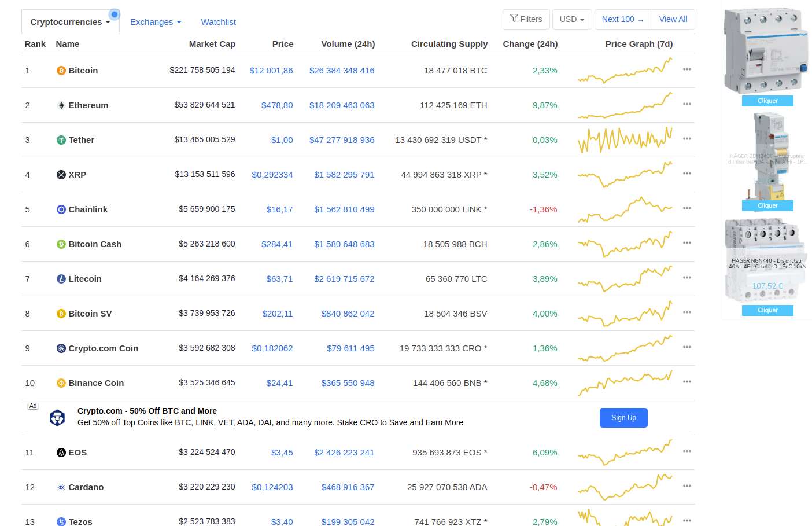Open the more options menu for XRP

(687, 174)
